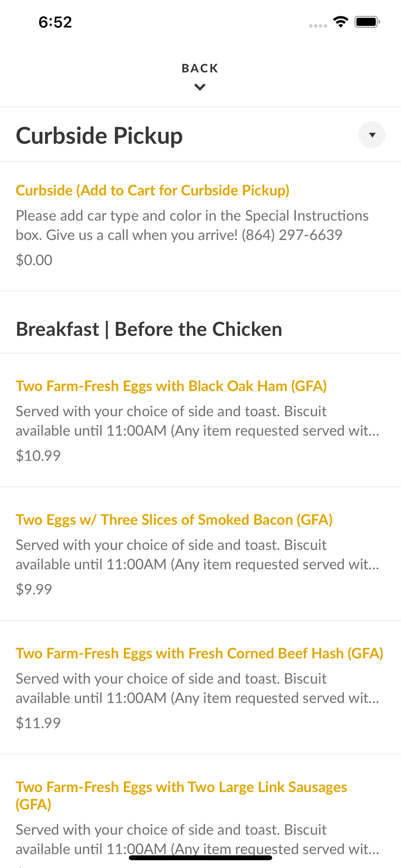Tap the Corned Beef Hash item description
The width and height of the screenshot is (401, 868).
point(197,688)
